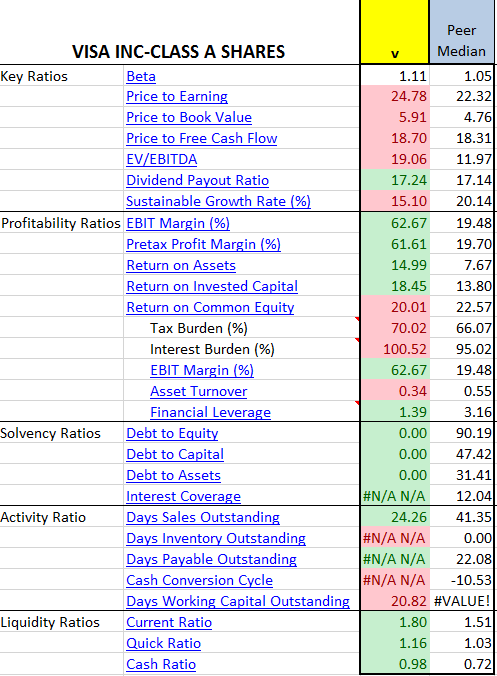Screen dimensions: 497x676
Task: Open the Beta ratio link
Action: click(x=141, y=76)
